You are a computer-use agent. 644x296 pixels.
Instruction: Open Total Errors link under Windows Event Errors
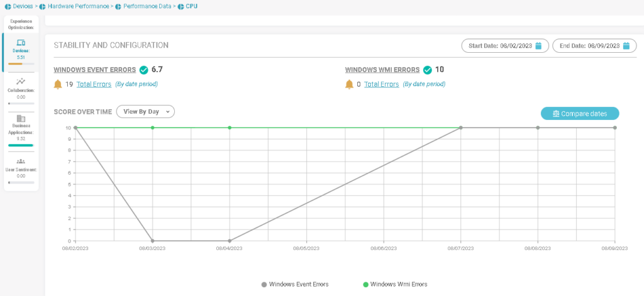pos(94,84)
